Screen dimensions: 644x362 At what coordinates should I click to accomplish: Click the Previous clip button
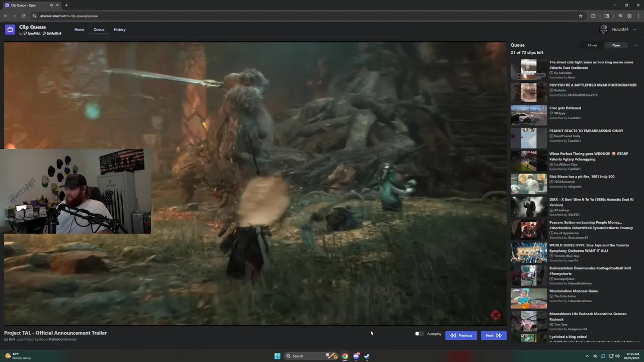click(x=461, y=335)
